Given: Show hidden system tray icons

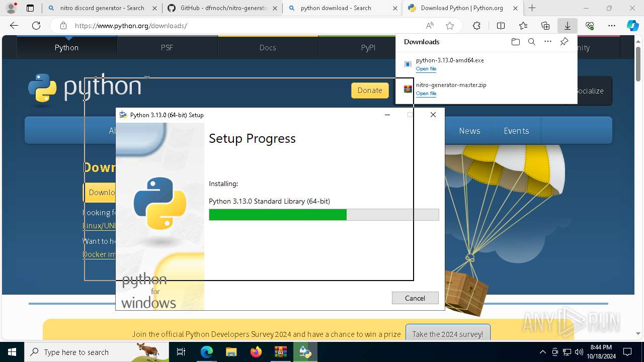Looking at the screenshot, I should [x=542, y=352].
